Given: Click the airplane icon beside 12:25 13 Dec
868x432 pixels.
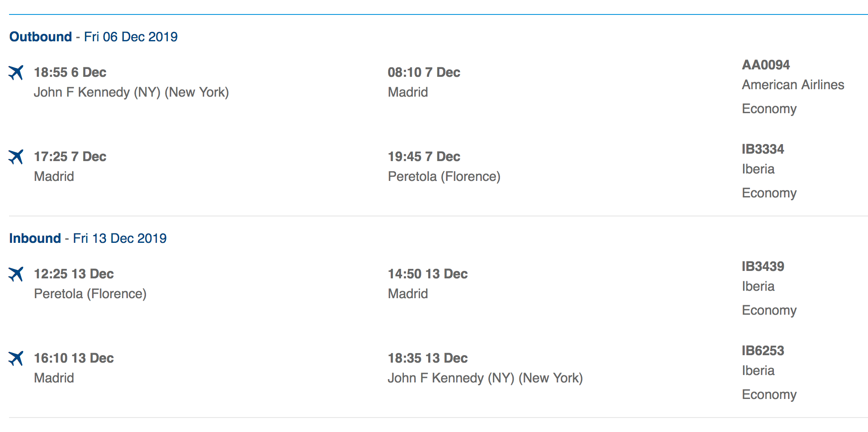Looking at the screenshot, I should (16, 274).
